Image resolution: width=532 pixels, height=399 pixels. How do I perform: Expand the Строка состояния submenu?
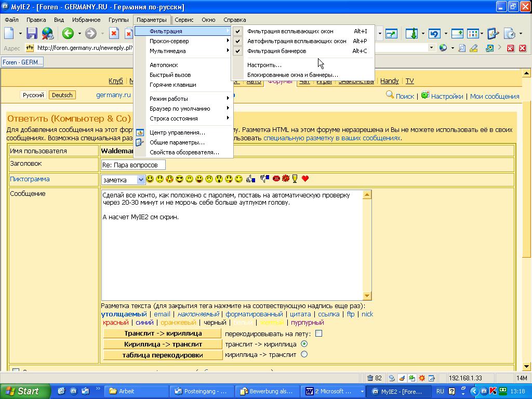coord(183,118)
